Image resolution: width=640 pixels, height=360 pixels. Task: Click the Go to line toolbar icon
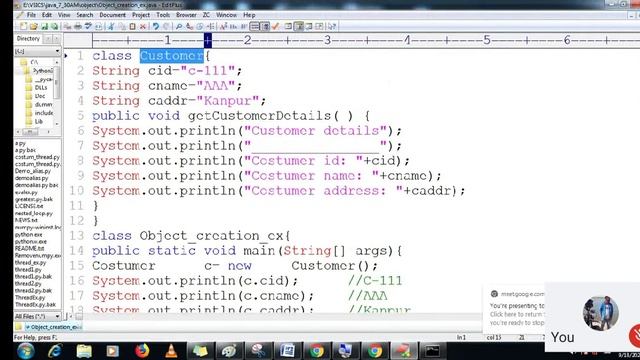click(x=210, y=27)
